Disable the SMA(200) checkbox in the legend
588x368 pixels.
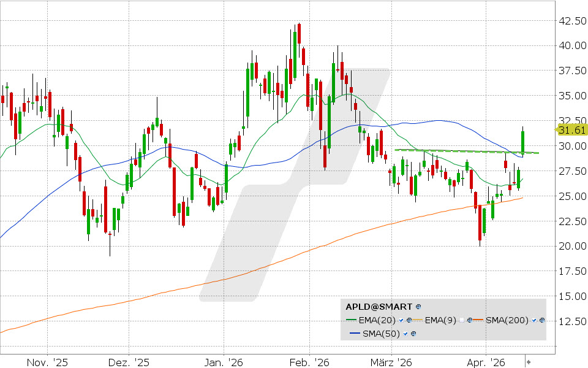coord(533,320)
